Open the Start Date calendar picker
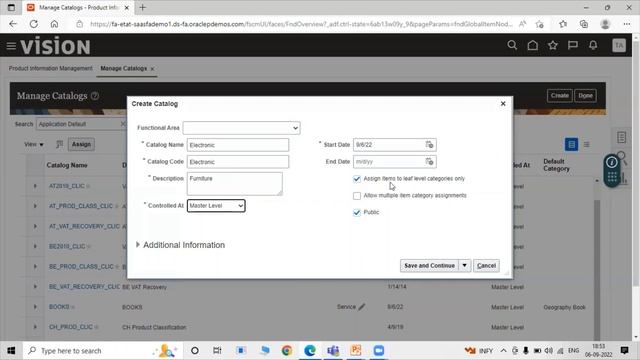This screenshot has height=360, width=640. coord(429,144)
